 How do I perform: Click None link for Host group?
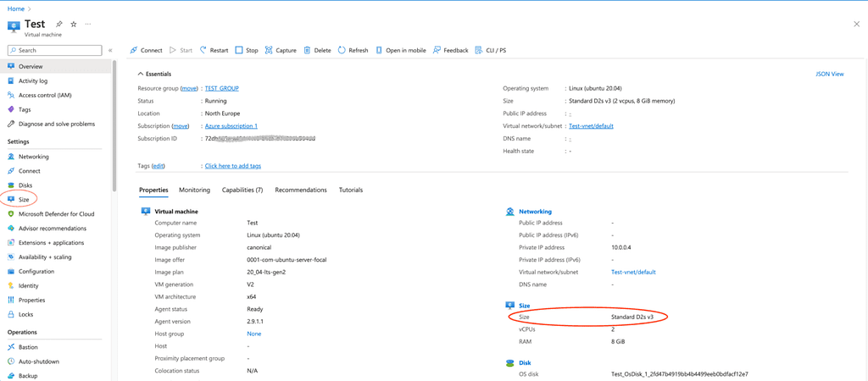254,334
